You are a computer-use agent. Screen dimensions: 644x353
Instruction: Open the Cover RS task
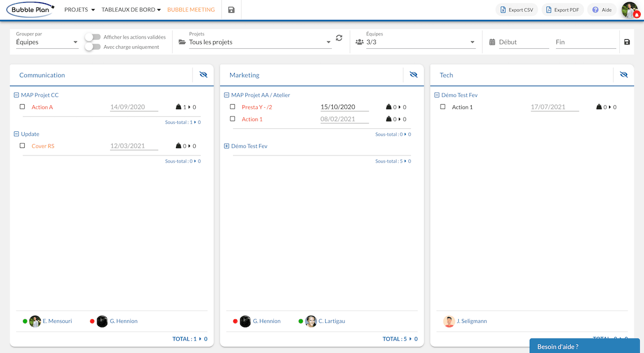click(x=43, y=146)
